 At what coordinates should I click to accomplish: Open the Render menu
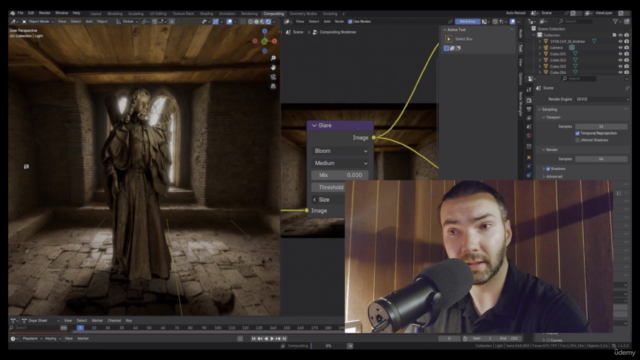pos(44,13)
